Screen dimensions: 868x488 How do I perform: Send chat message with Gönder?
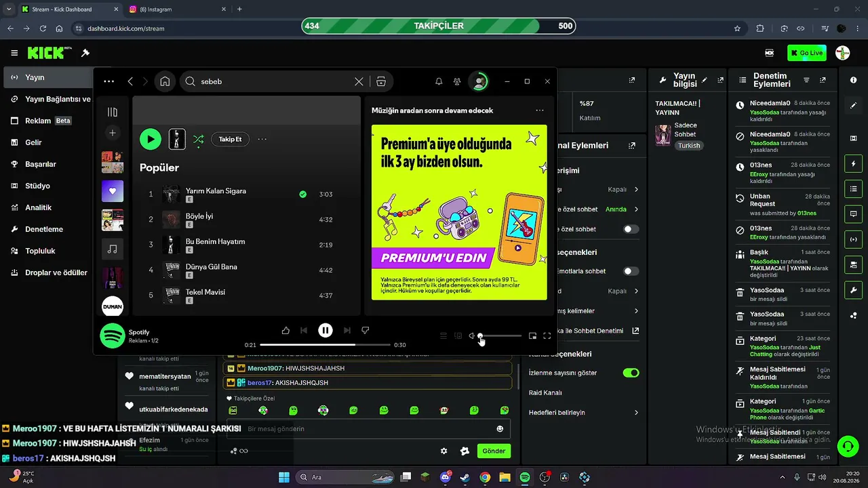click(494, 451)
